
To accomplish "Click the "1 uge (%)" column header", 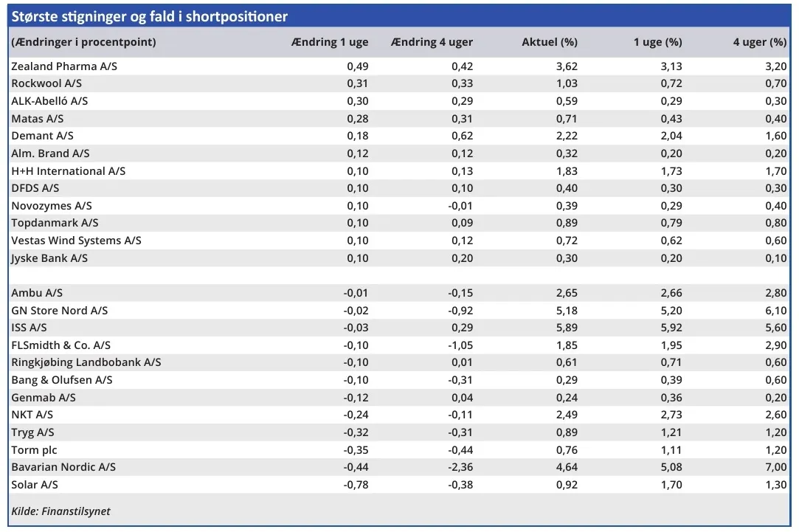I will point(657,42).
